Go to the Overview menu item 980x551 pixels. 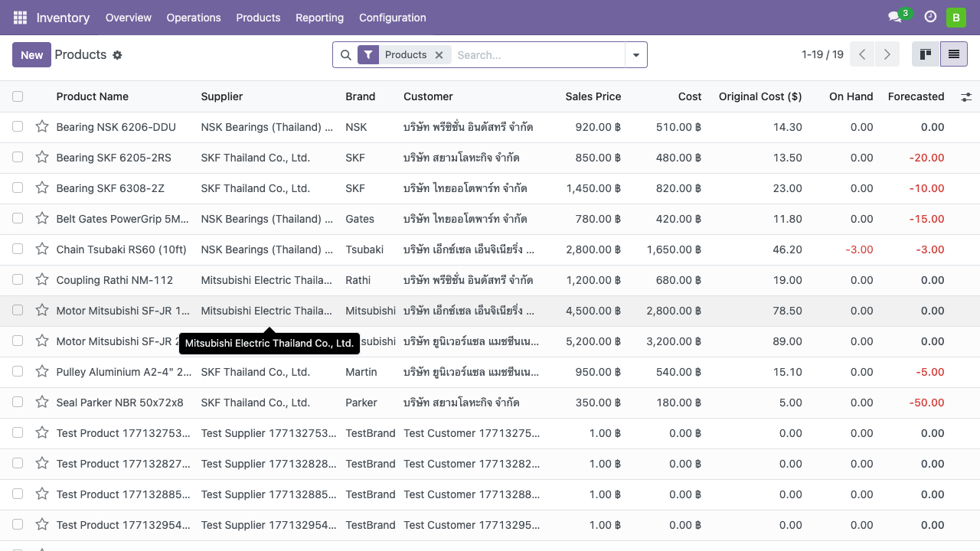pyautogui.click(x=129, y=18)
